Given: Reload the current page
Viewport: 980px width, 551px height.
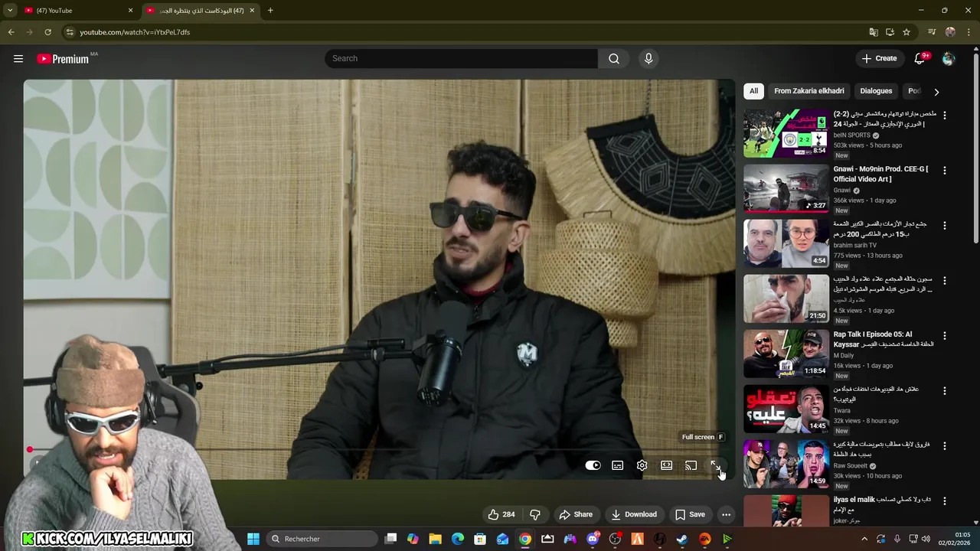Looking at the screenshot, I should click(47, 32).
